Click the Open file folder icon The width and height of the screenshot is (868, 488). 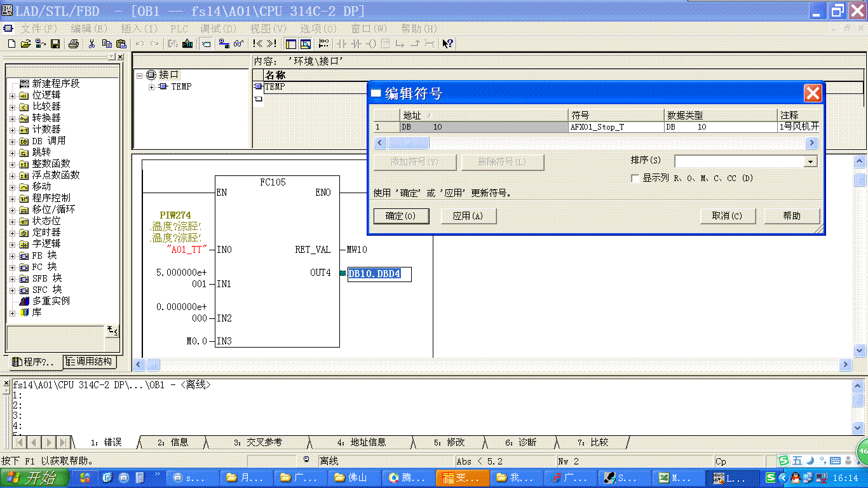tap(26, 44)
